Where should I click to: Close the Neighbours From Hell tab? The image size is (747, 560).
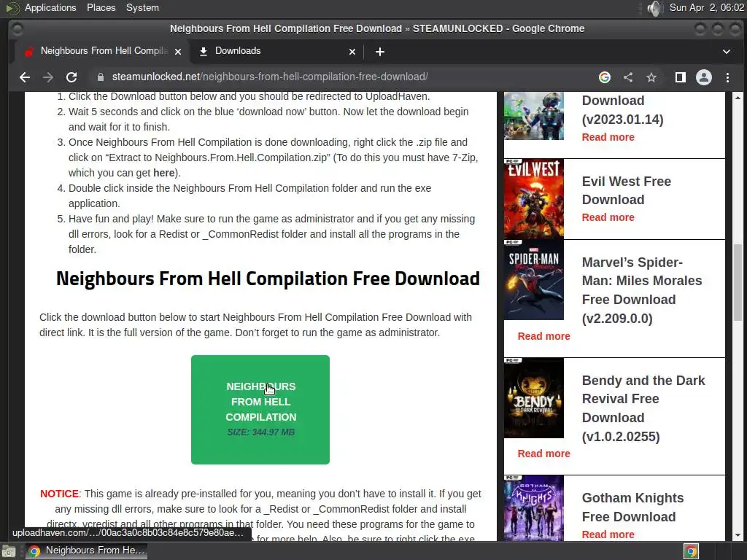178,52
